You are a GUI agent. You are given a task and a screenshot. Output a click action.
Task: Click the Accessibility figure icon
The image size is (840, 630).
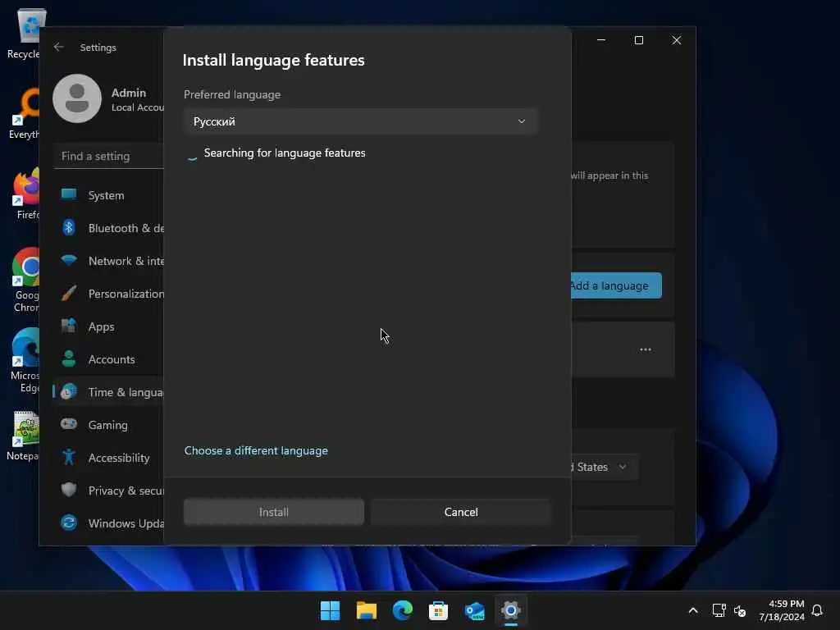point(69,457)
